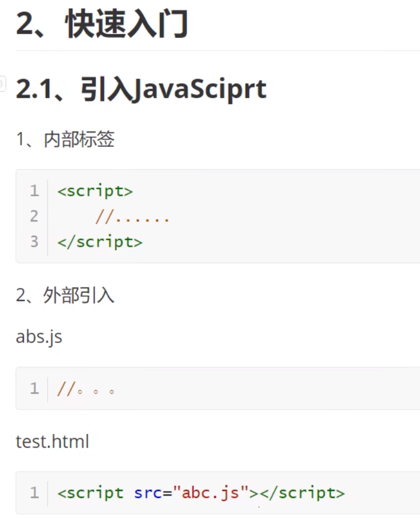420x518 pixels.
Task: Click line number 1 beside opening <script> tag
Action: click(x=34, y=190)
